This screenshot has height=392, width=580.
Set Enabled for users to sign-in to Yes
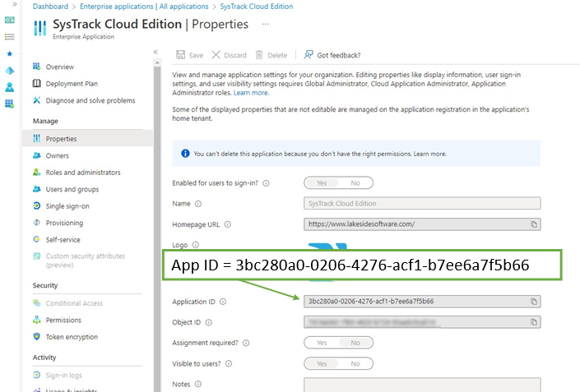[322, 183]
